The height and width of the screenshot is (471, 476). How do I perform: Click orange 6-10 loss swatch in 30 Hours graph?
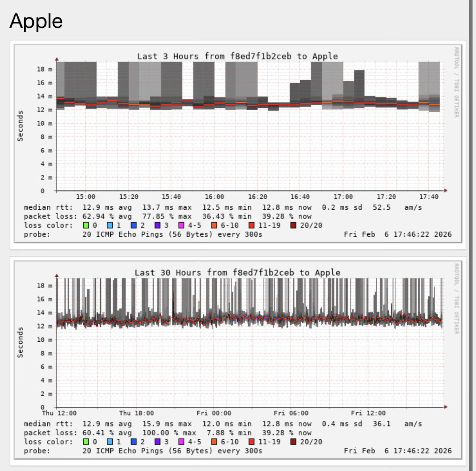click(214, 442)
